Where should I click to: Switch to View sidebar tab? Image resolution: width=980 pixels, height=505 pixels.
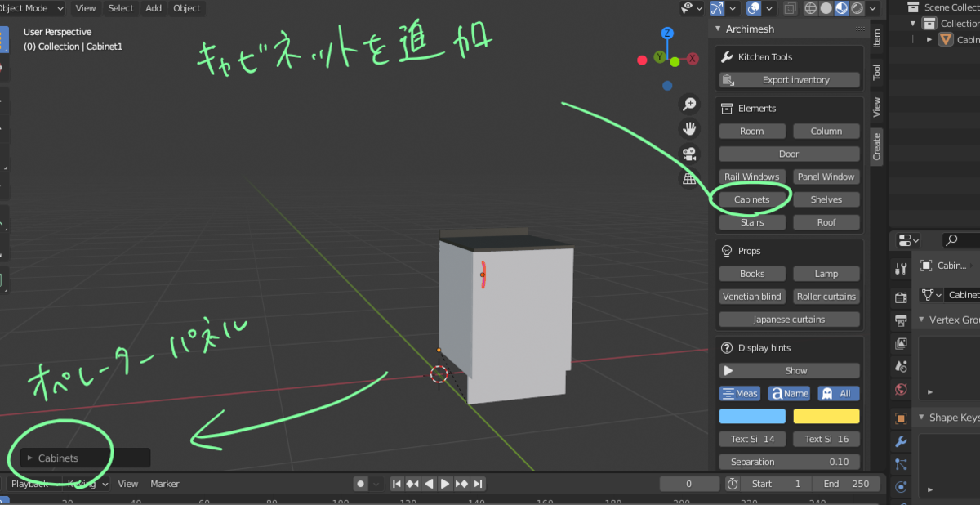click(877, 107)
